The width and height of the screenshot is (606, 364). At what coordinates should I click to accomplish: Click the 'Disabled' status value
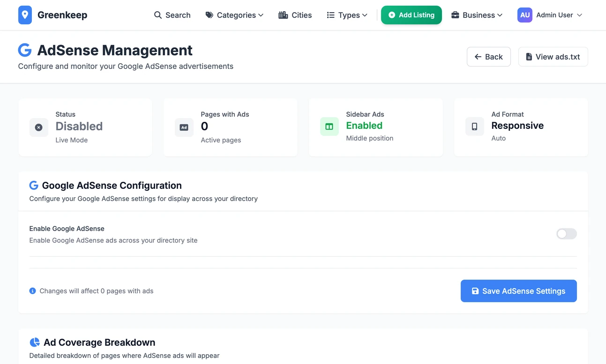coord(79,126)
